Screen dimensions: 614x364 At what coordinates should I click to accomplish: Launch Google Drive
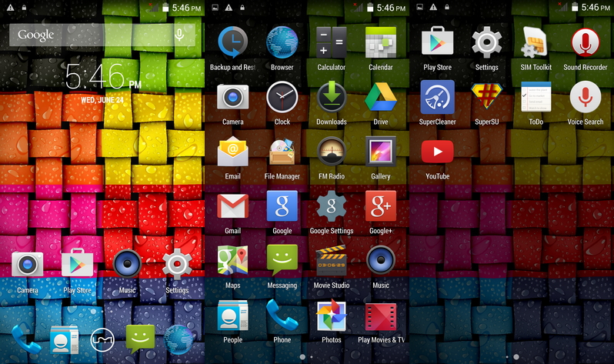[x=381, y=97]
